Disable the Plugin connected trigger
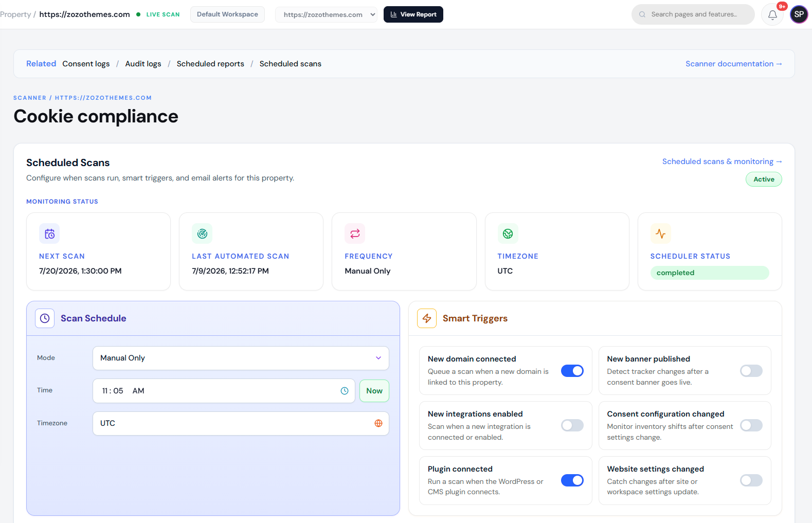The height and width of the screenshot is (523, 812). (x=572, y=480)
